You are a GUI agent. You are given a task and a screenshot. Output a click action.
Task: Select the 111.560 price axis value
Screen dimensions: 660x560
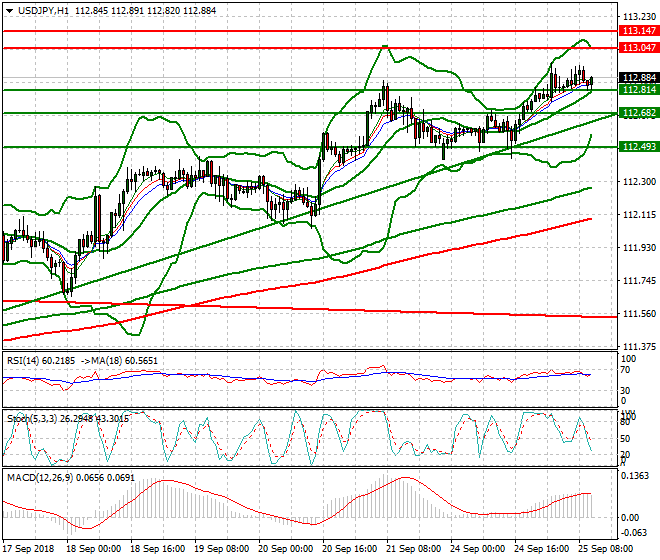(639, 314)
